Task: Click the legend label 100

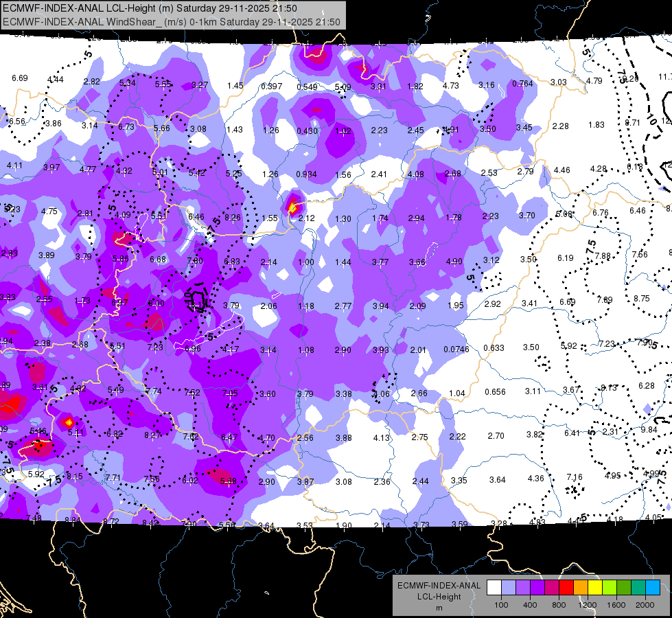Action: pyautogui.click(x=501, y=605)
